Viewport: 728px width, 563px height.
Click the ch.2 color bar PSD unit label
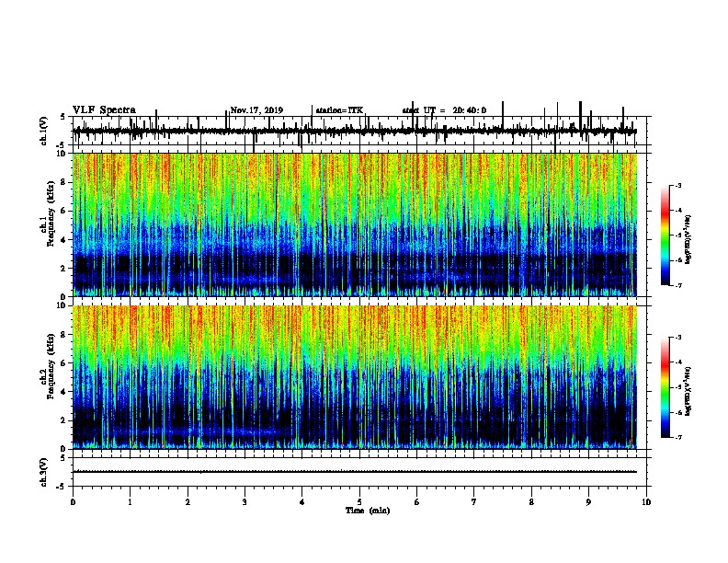(x=688, y=391)
